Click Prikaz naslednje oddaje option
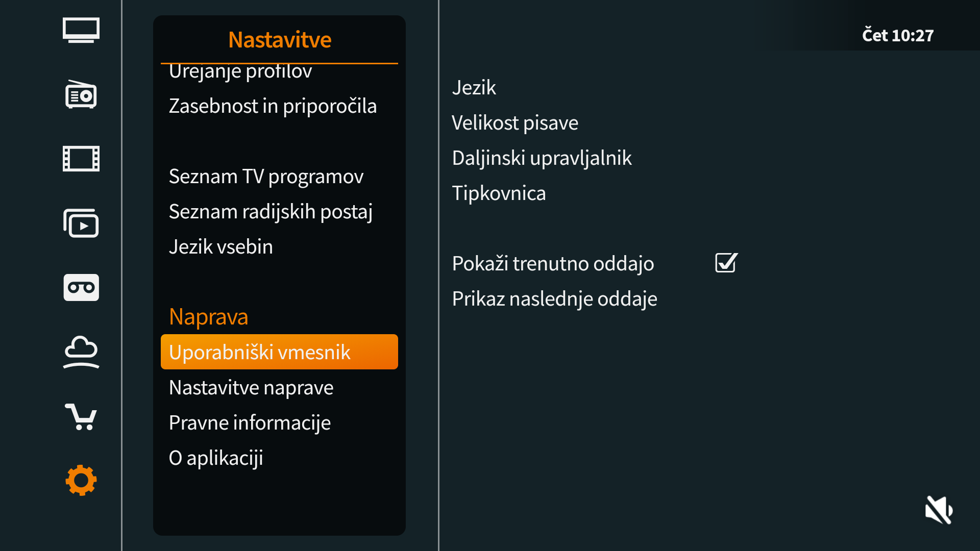This screenshot has height=551, width=980. 554,299
